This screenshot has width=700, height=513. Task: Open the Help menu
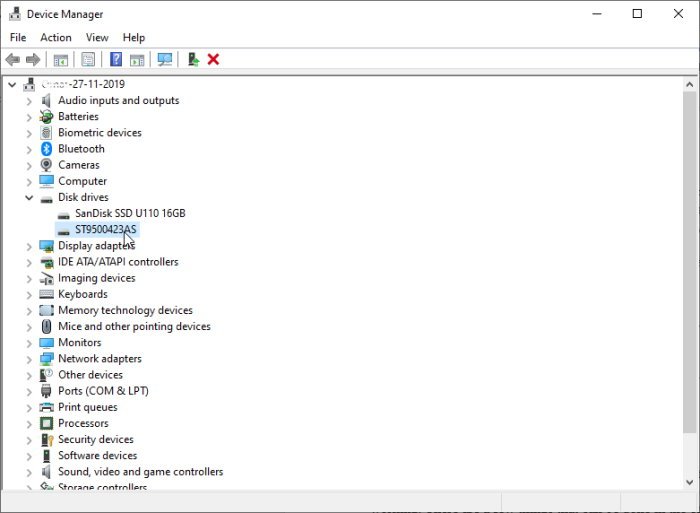click(134, 38)
